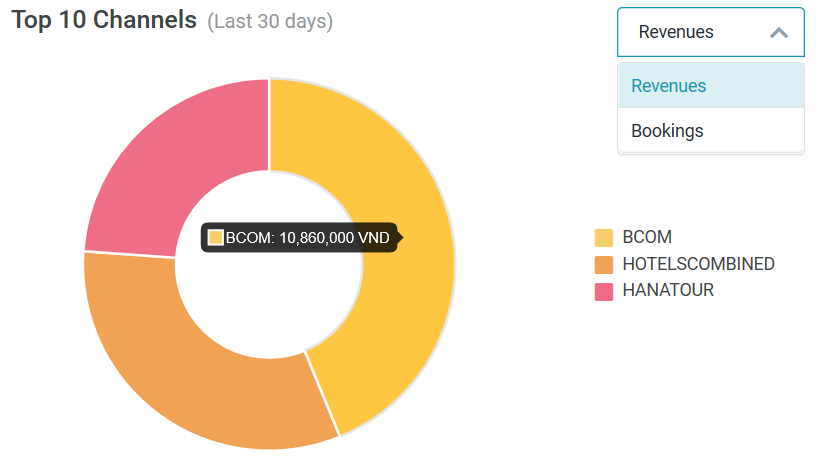
Task: Click the small yellow square inside tooltip
Action: point(216,238)
